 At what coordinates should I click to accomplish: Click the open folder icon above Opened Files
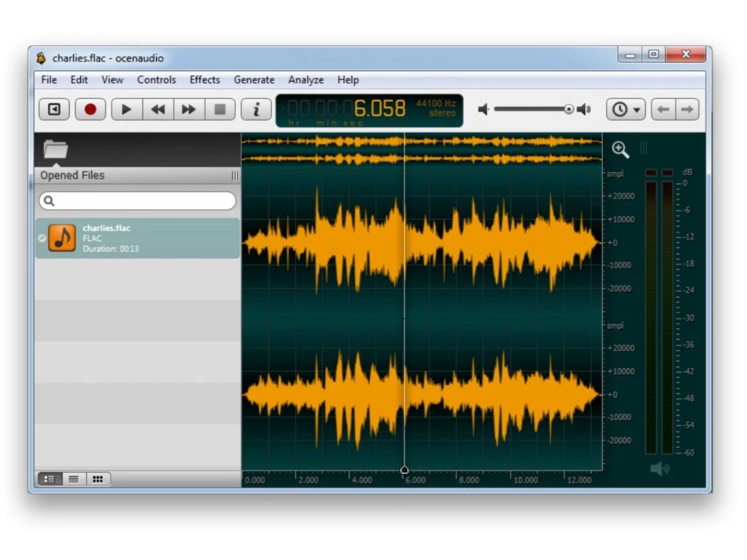coord(55,149)
